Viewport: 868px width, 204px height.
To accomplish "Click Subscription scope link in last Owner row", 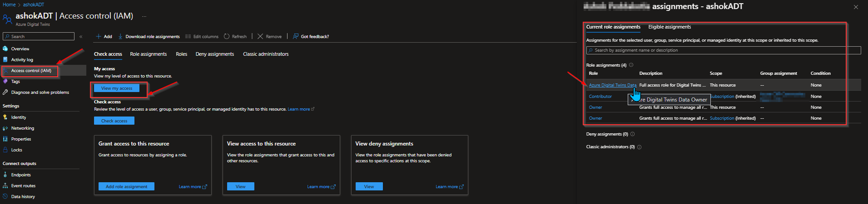I will point(722,118).
